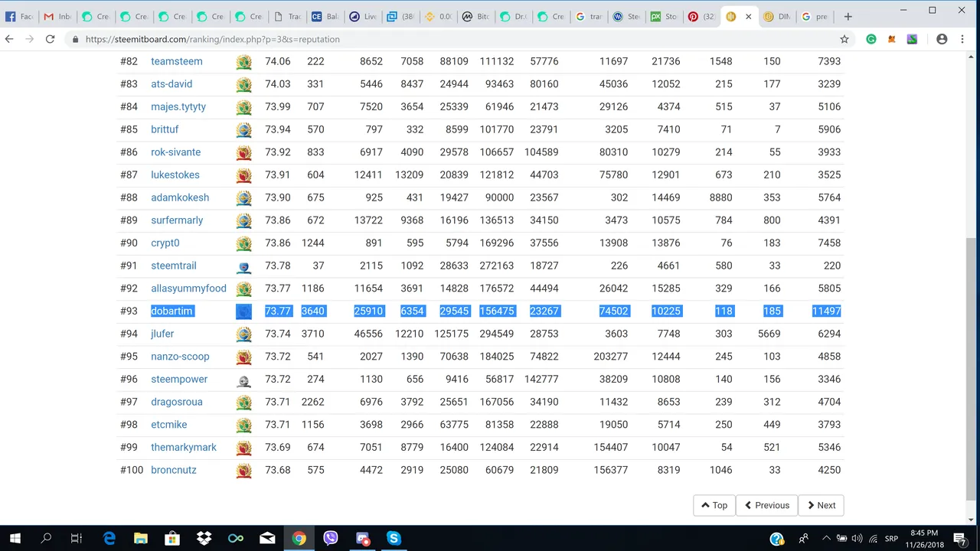Open Windows Start menu
The width and height of the screenshot is (980, 551).
(x=15, y=538)
